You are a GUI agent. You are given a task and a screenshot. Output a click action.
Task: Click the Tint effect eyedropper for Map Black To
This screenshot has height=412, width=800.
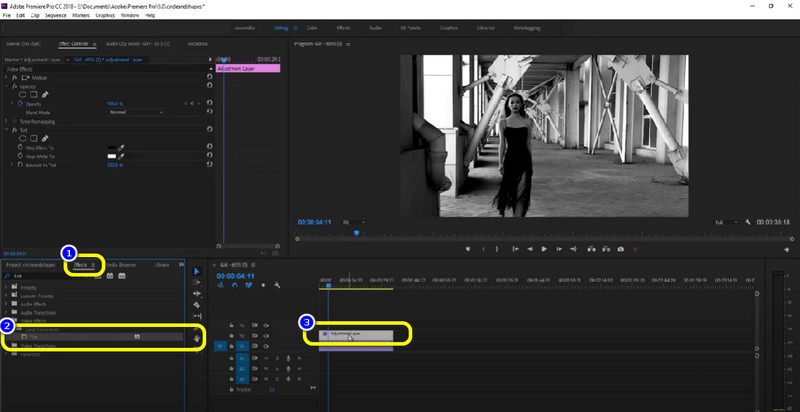coord(121,147)
